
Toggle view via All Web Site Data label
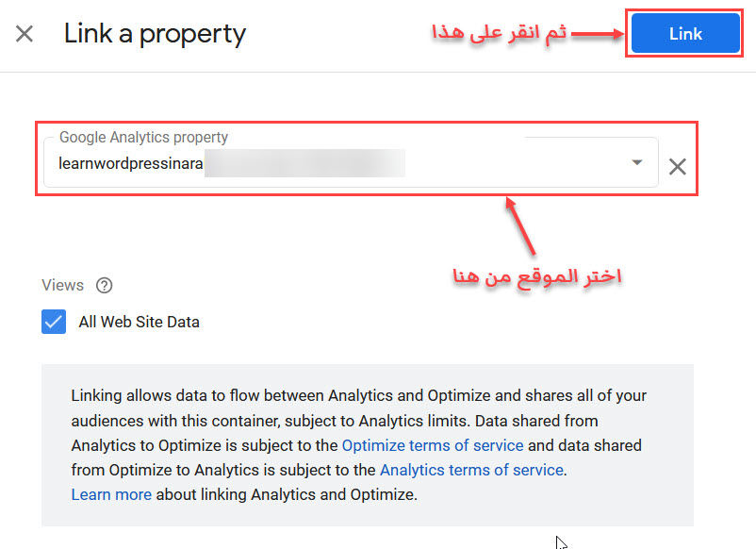tap(139, 322)
